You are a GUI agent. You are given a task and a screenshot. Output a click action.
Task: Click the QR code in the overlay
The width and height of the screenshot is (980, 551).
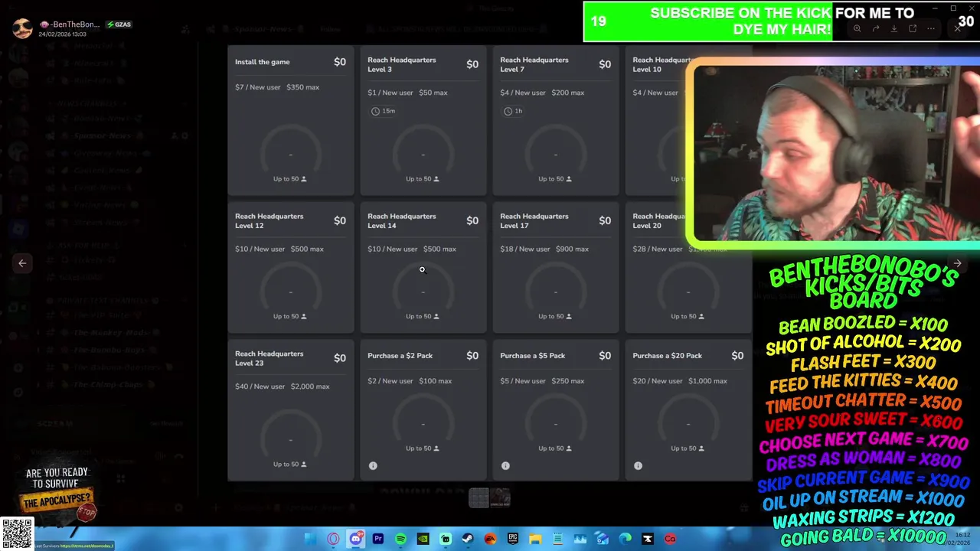(17, 533)
